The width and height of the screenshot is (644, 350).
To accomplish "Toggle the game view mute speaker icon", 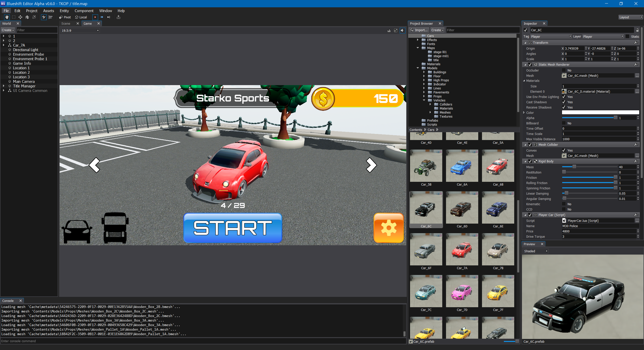I will [403, 30].
